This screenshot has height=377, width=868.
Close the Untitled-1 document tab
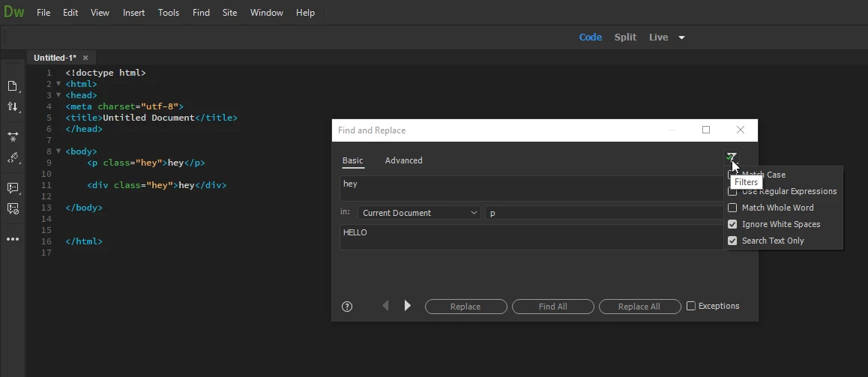click(x=85, y=58)
